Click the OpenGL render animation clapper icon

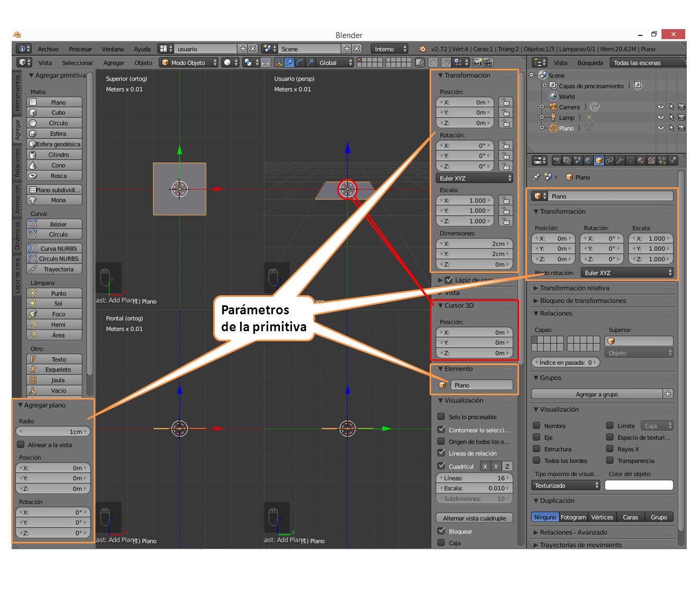pyautogui.click(x=488, y=62)
